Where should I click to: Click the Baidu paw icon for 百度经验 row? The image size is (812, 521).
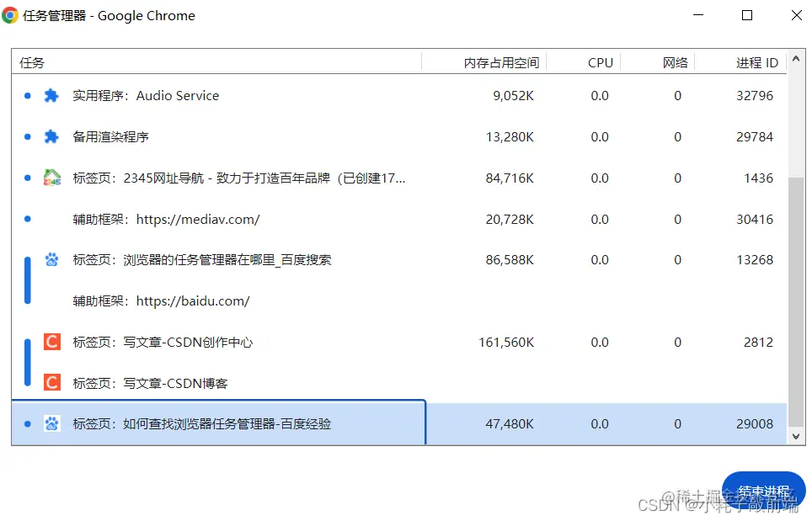click(x=51, y=423)
